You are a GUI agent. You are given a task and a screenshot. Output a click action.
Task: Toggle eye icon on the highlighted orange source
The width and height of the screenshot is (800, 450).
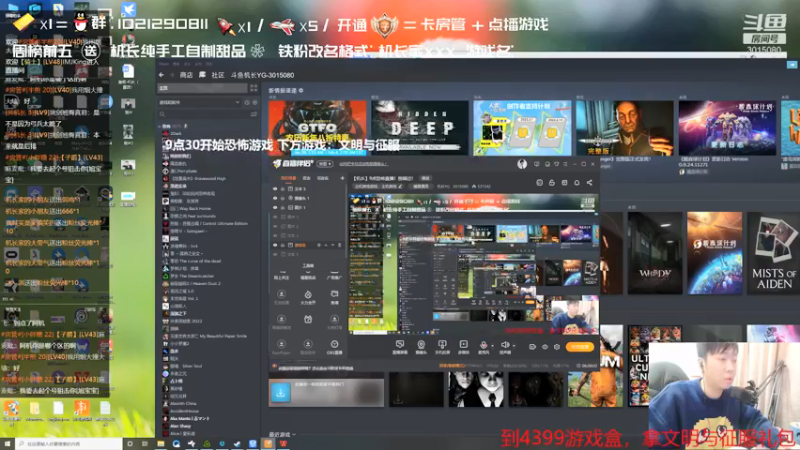click(x=275, y=245)
